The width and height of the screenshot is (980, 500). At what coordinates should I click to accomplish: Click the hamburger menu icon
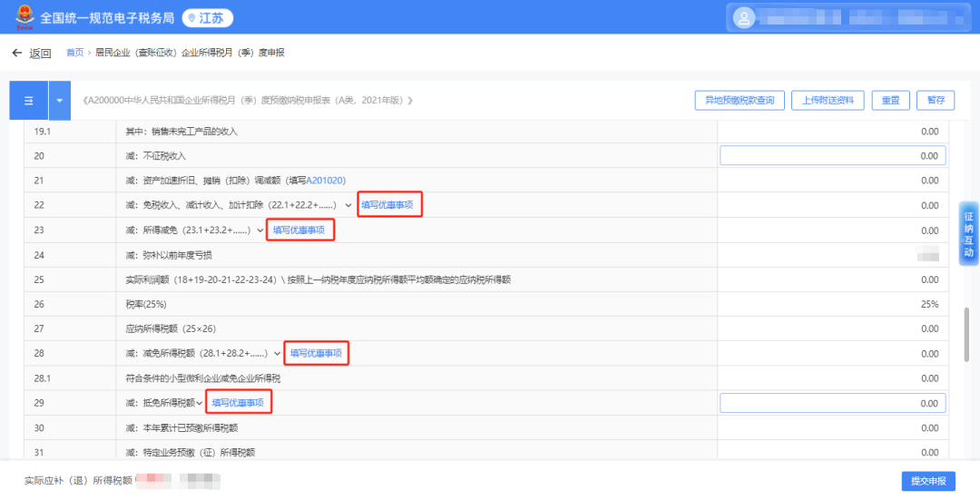pos(28,101)
